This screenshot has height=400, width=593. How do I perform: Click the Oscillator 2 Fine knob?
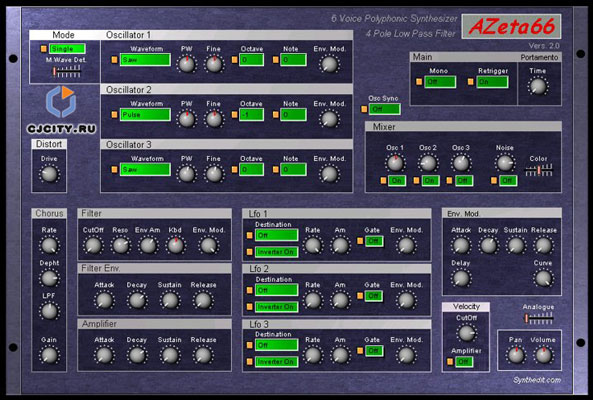214,119
